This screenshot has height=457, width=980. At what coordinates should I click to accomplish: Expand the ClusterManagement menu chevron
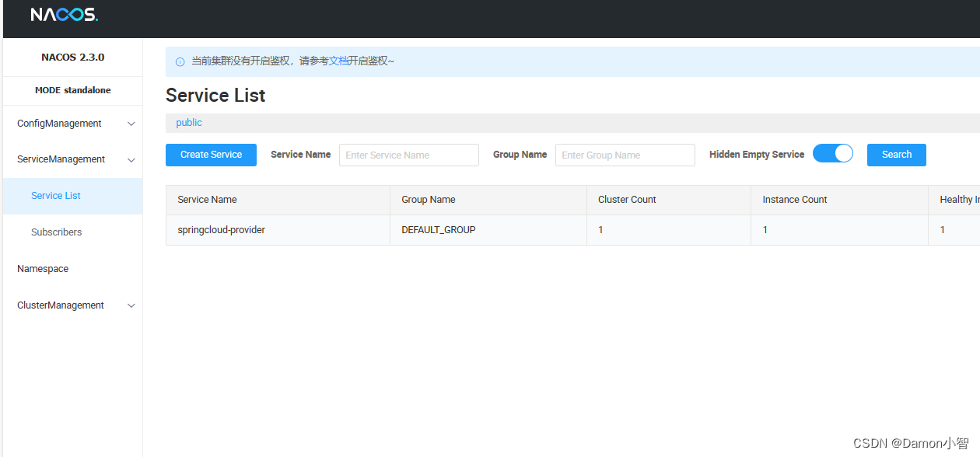pyautogui.click(x=131, y=305)
